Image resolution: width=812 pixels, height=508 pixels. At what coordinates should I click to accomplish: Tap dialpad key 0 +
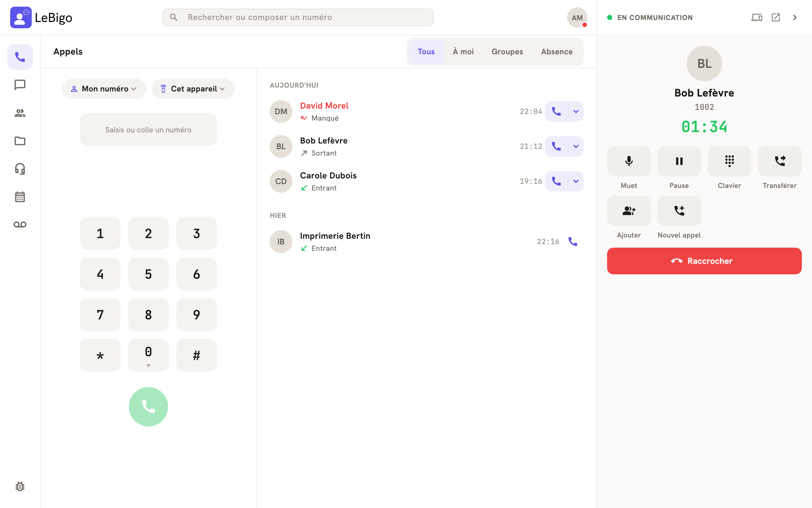[x=148, y=356]
